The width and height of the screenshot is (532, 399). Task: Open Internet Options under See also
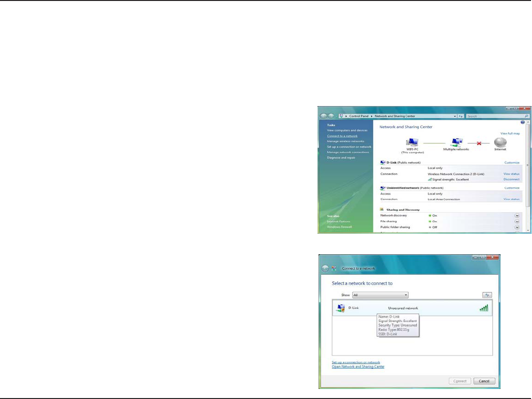(339, 221)
